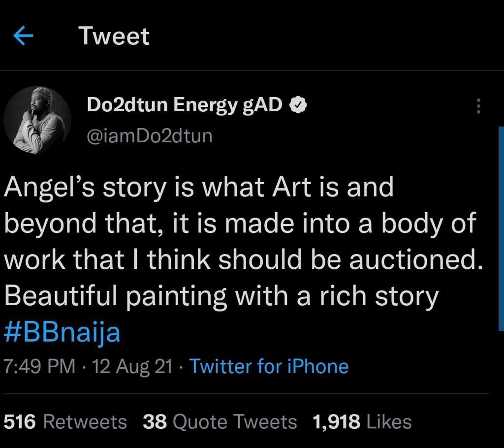The image size is (504, 448).
Task: Show the 1,918 Likes list
Action: point(362,421)
